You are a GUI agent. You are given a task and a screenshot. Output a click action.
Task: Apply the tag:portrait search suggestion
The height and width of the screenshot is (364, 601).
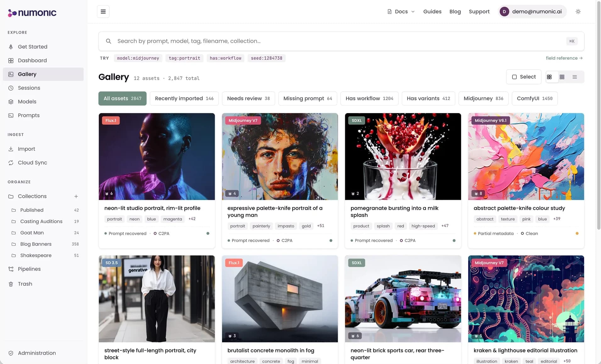[x=184, y=58]
